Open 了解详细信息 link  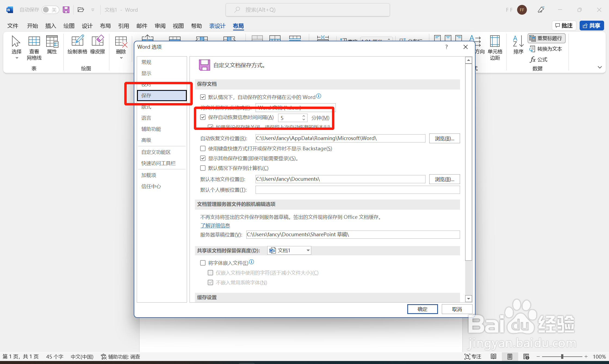215,225
